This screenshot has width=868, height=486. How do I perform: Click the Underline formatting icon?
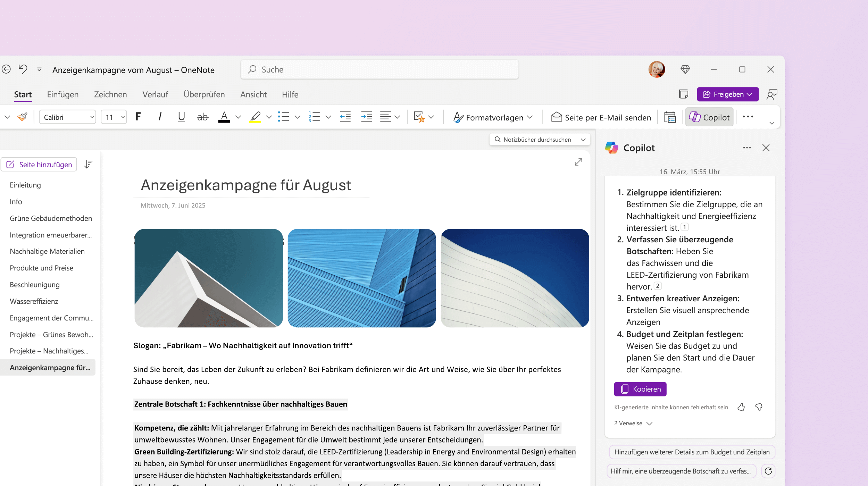(x=181, y=117)
